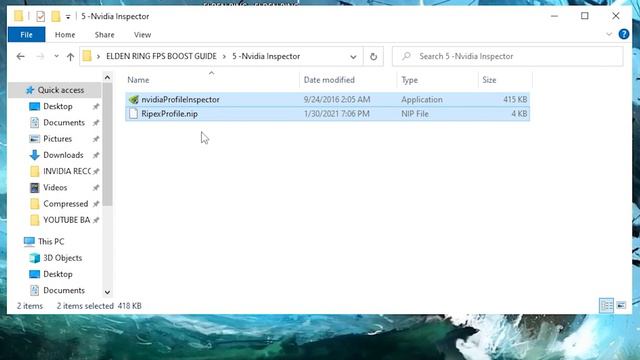Viewport: 640px width, 360px height.
Task: Switch to the Home ribbon tab
Action: coord(65,35)
